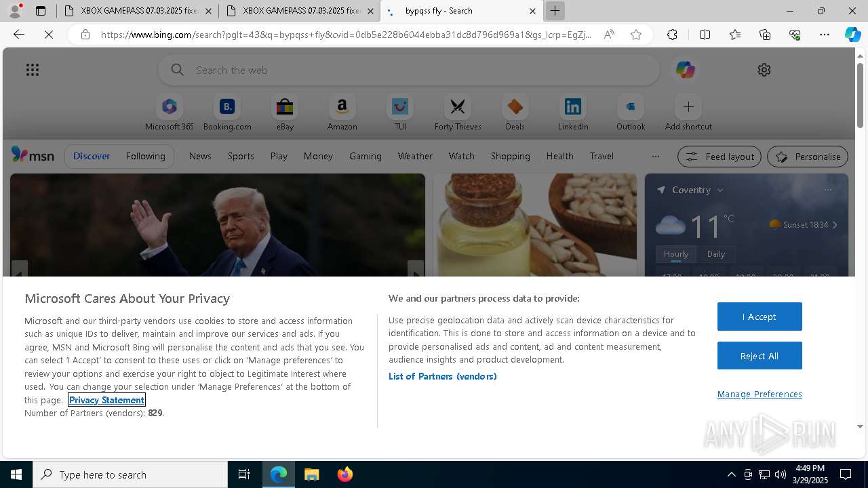Image resolution: width=868 pixels, height=488 pixels.
Task: Click Reject All button
Action: 759,356
